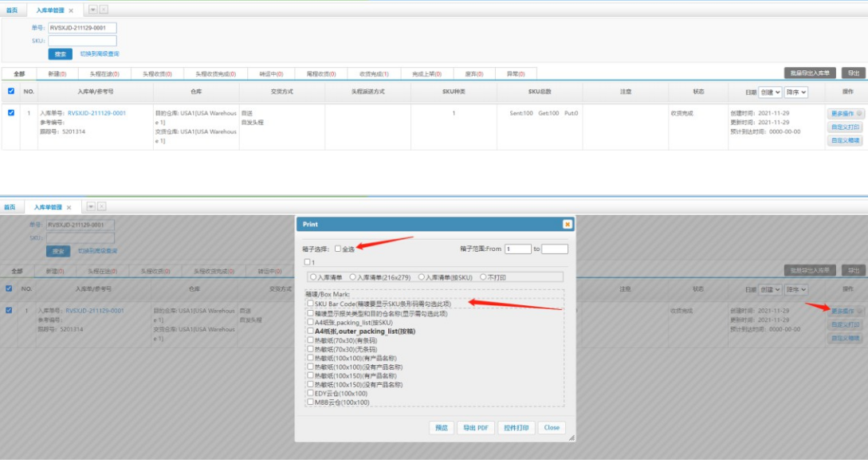Open the RVSXJD-211129-0001 order link in the upper table
The width and height of the screenshot is (868, 463).
click(96, 113)
